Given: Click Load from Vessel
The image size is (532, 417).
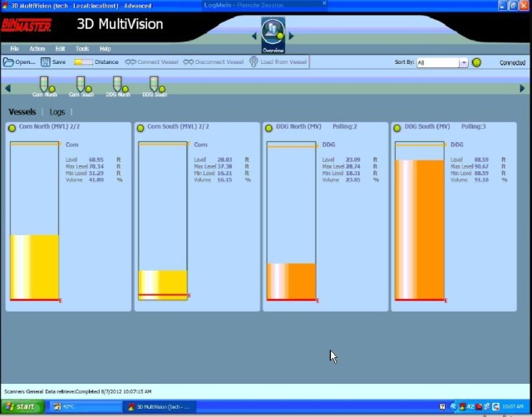Looking at the screenshot, I should click(278, 62).
